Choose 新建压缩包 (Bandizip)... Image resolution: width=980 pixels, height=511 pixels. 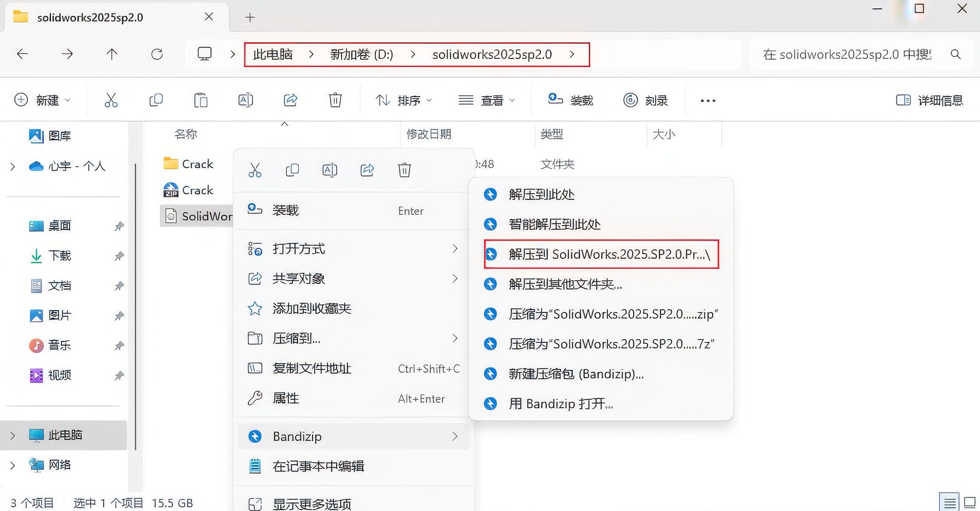click(601, 374)
